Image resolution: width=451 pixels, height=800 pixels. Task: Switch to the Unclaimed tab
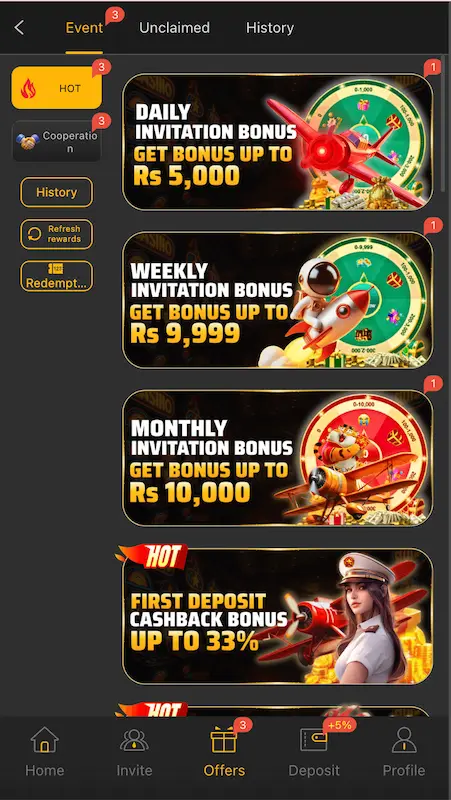point(174,28)
